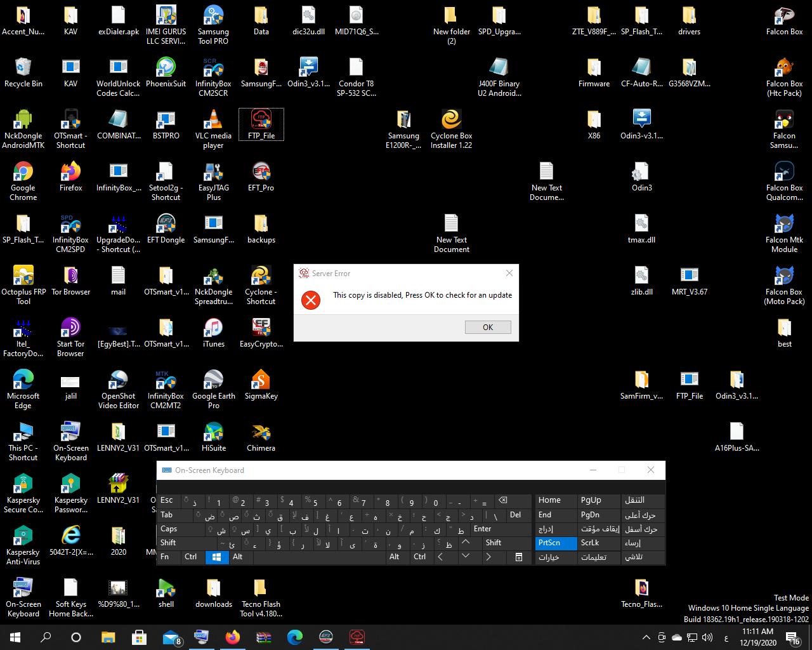Open the EFT_Pro desktop icon
This screenshot has height=650, width=812.
(261, 177)
